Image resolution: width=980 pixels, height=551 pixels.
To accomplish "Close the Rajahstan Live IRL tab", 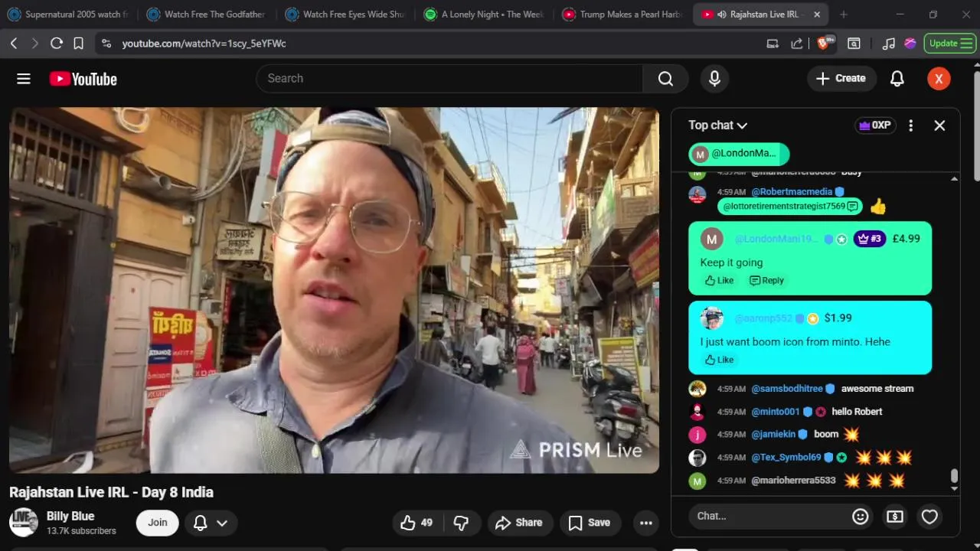I will (817, 15).
